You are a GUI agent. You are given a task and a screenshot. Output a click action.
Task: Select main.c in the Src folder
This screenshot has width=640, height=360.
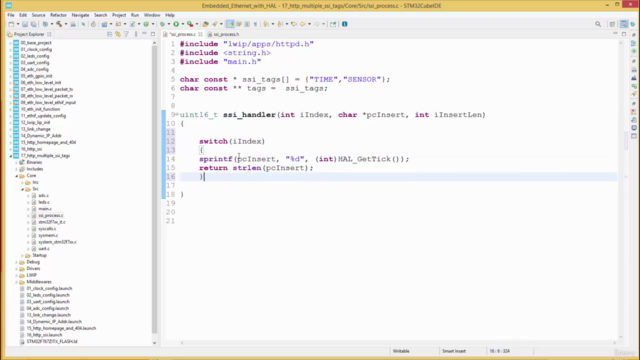click(45, 209)
